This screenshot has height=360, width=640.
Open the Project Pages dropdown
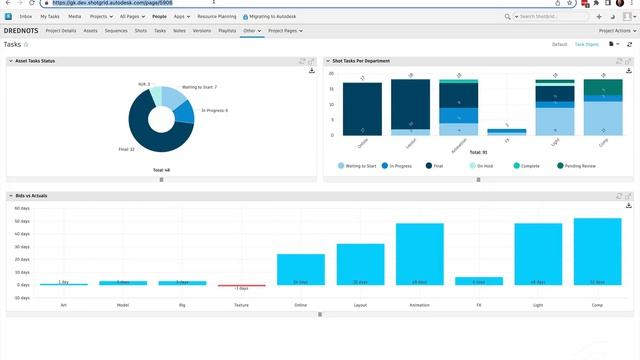pos(285,31)
